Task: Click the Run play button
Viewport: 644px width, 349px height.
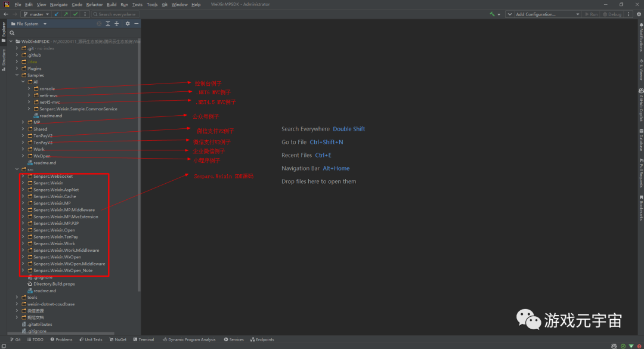Action: pos(591,14)
